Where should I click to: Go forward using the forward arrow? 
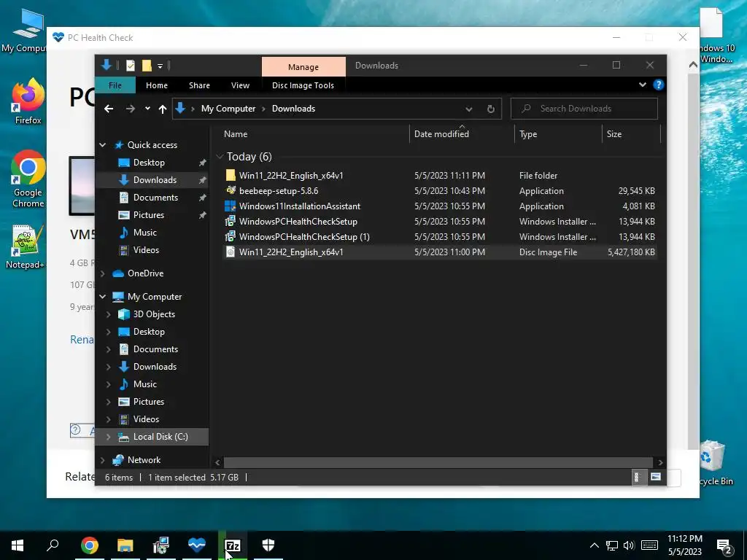tap(130, 109)
